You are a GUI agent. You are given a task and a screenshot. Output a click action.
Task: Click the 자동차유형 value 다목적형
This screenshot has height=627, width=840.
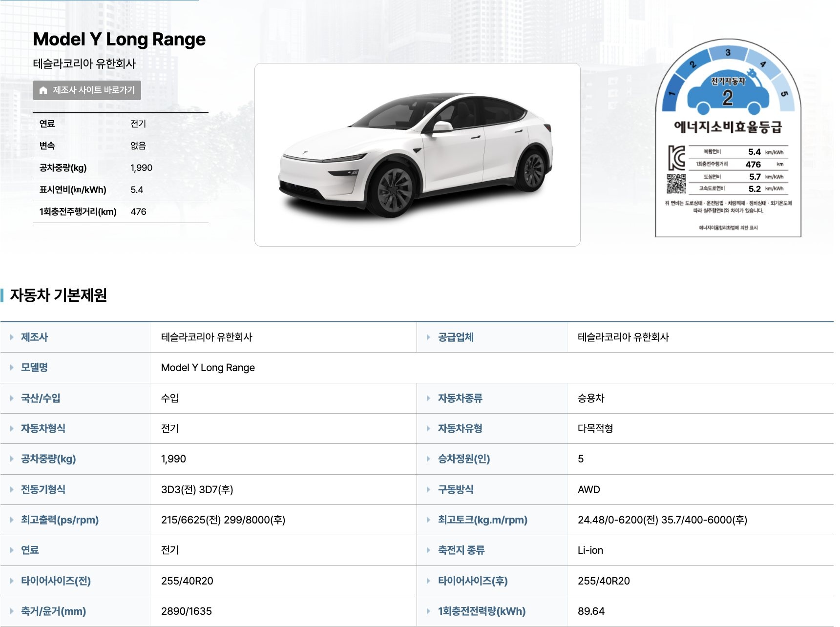click(595, 428)
